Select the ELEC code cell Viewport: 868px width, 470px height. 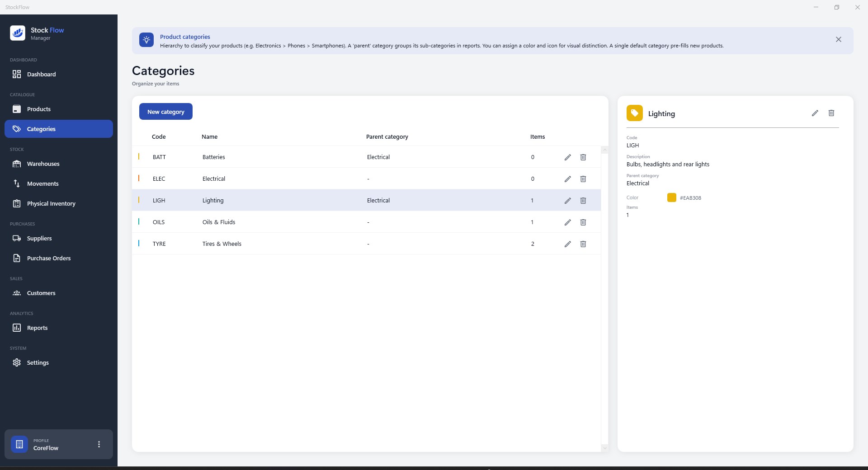pyautogui.click(x=159, y=179)
